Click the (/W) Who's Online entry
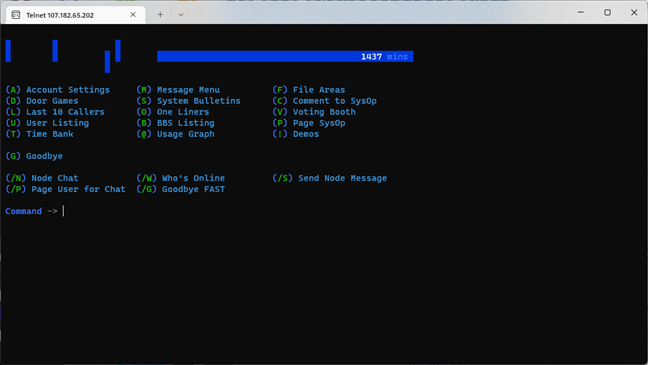648x365 pixels. tap(181, 178)
